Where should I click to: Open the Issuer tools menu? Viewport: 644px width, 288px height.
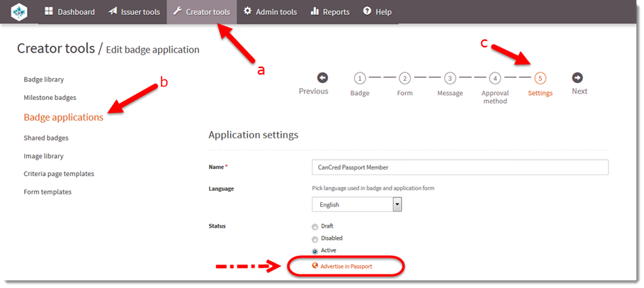pos(134,12)
